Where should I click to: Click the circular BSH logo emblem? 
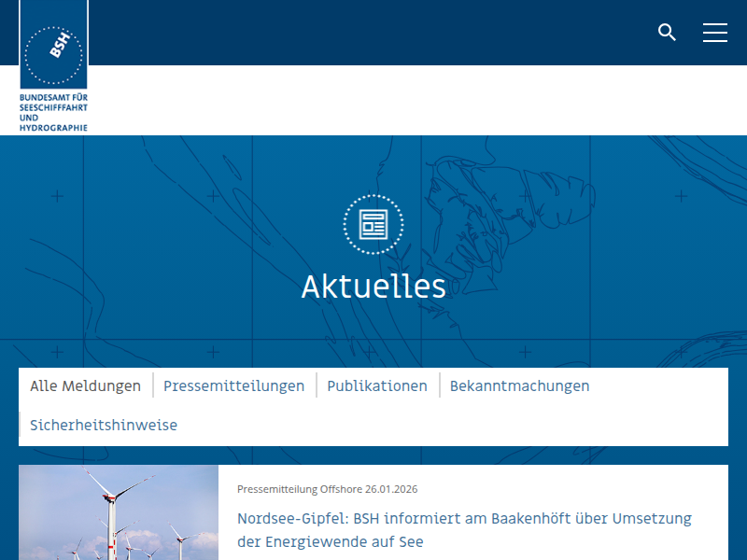[53, 55]
